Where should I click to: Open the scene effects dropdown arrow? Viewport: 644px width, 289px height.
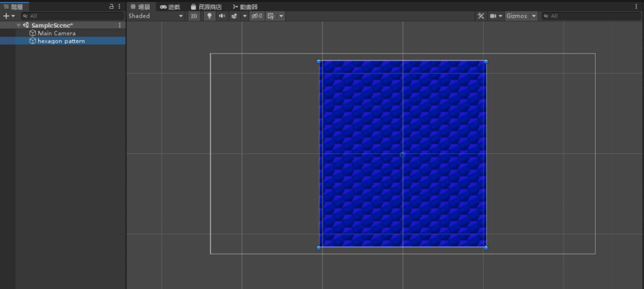(x=245, y=16)
